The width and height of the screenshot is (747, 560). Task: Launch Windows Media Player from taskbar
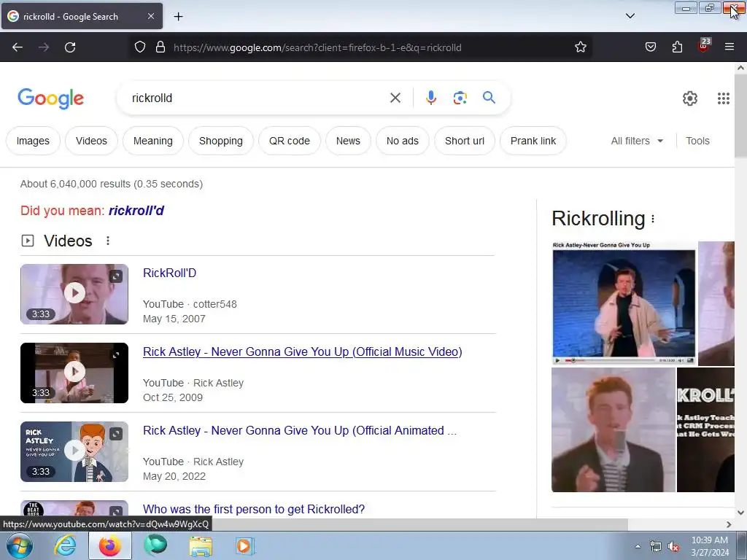click(245, 546)
